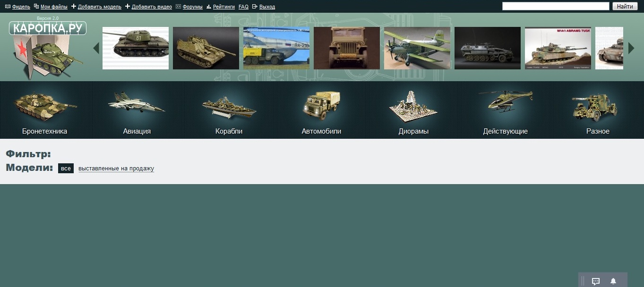Image resolution: width=644 pixels, height=287 pixels.
Task: Click the 'Выход' logout link
Action: click(x=267, y=7)
